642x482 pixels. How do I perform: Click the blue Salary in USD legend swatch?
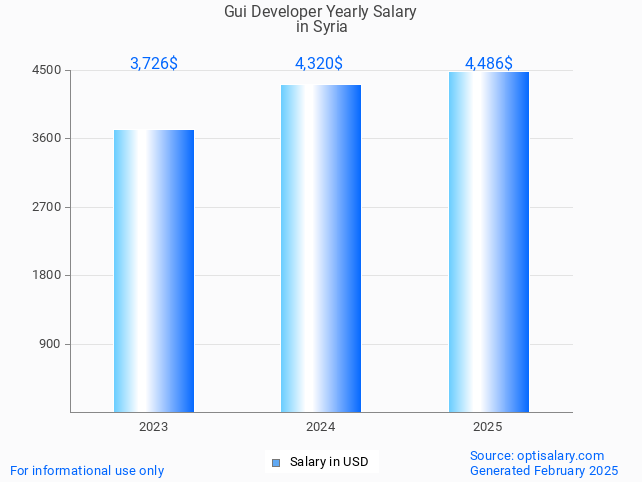tap(276, 462)
